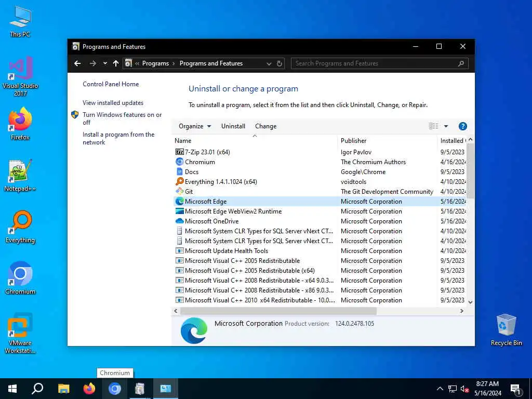The image size is (532, 399).
Task: Open the Everything desktop shortcut
Action: (20, 227)
